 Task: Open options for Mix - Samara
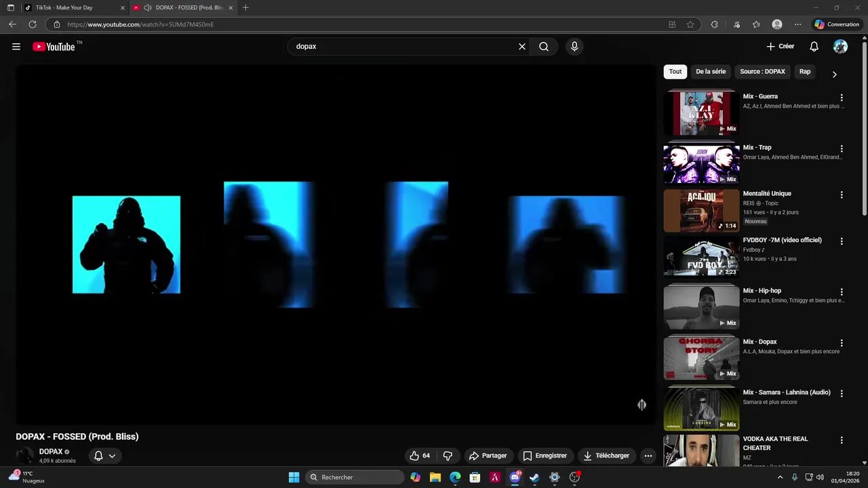coord(842,394)
